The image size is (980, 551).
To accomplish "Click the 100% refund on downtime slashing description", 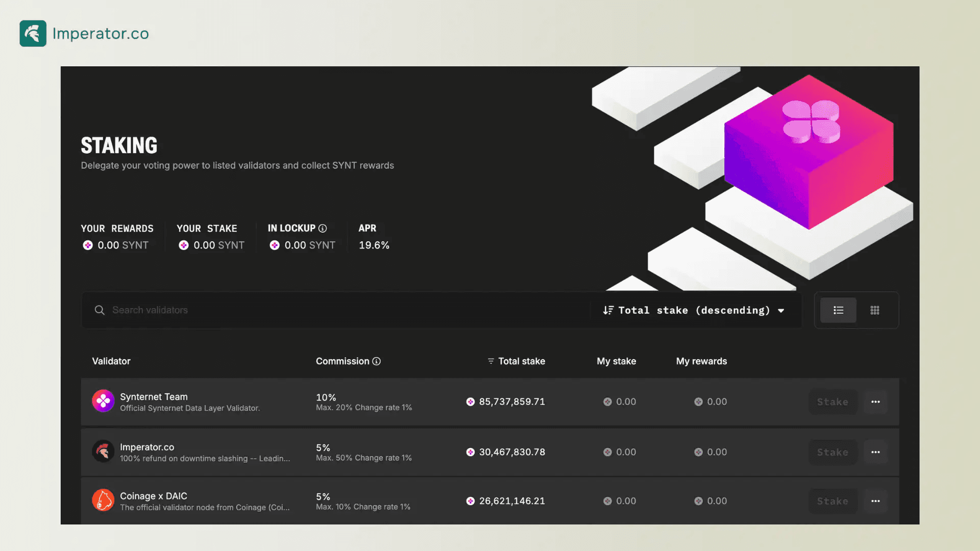I will [x=205, y=459].
